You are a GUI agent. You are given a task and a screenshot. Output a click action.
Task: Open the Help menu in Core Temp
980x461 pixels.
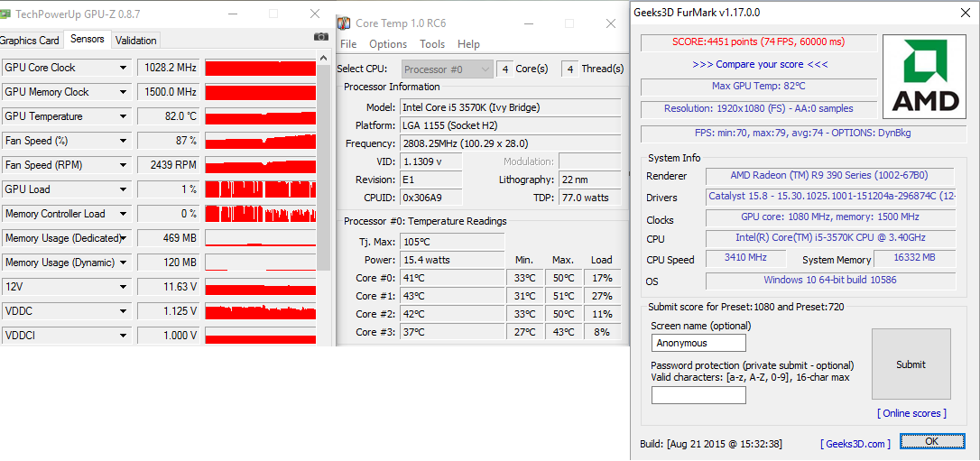(x=468, y=43)
